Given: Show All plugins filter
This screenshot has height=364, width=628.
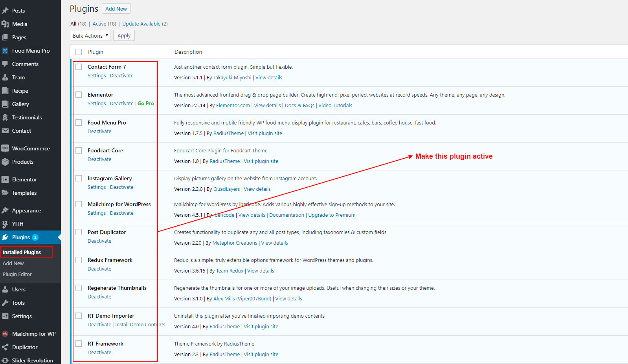Looking at the screenshot, I should point(78,24).
